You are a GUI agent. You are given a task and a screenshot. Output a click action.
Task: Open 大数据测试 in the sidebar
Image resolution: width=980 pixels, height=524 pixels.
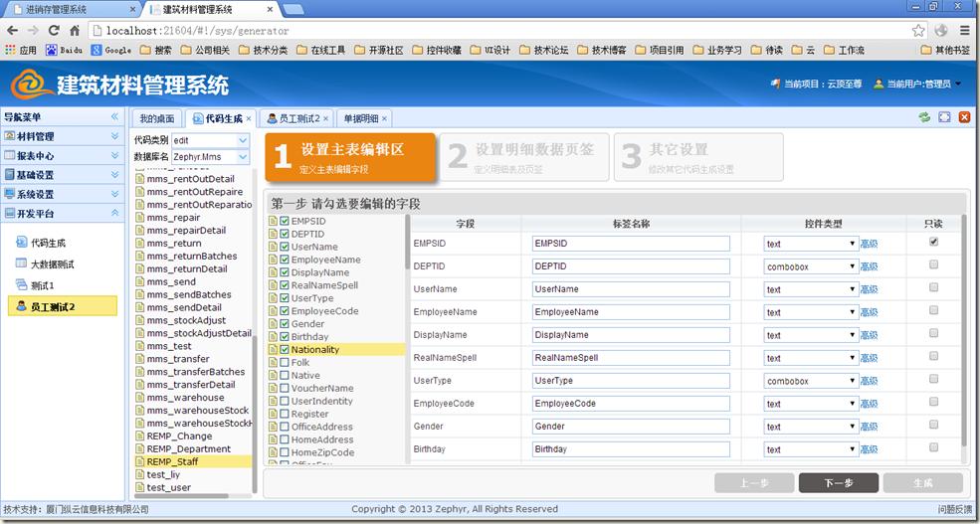[52, 264]
